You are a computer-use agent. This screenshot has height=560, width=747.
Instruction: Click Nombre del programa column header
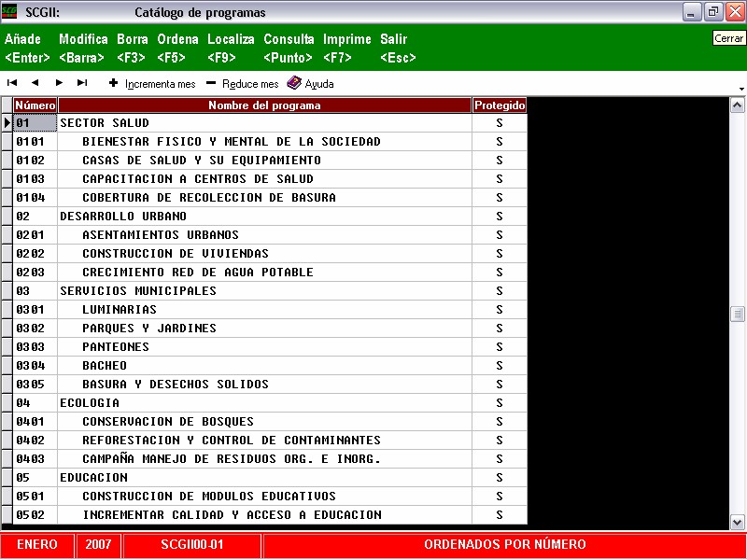pyautogui.click(x=264, y=105)
